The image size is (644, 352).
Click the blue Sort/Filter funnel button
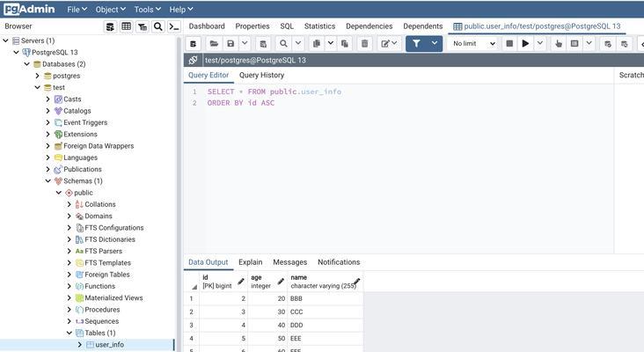point(416,43)
